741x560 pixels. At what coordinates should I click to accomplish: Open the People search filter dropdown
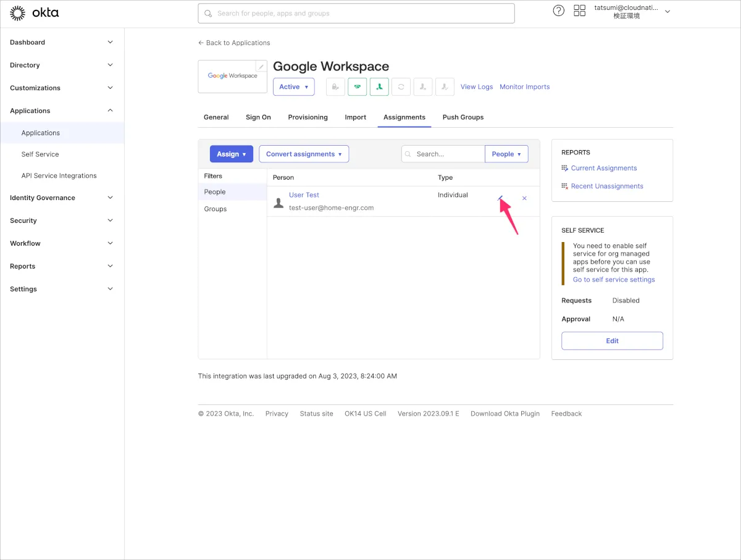point(506,154)
